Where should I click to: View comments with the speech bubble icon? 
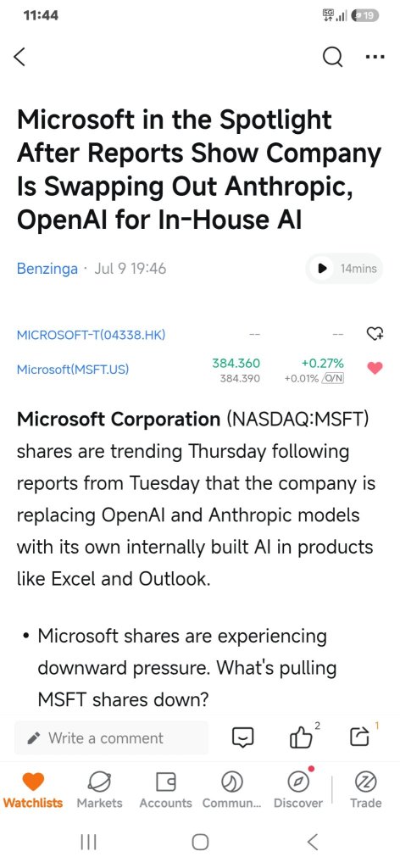243,737
